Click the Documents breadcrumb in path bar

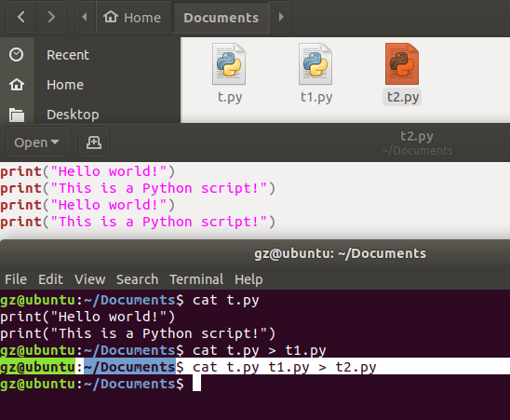tap(221, 18)
